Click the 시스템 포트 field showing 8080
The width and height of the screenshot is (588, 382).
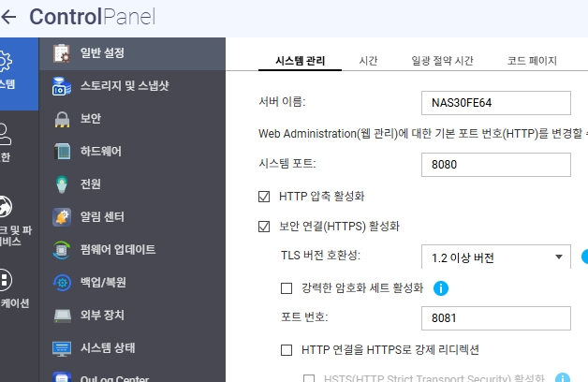point(495,165)
